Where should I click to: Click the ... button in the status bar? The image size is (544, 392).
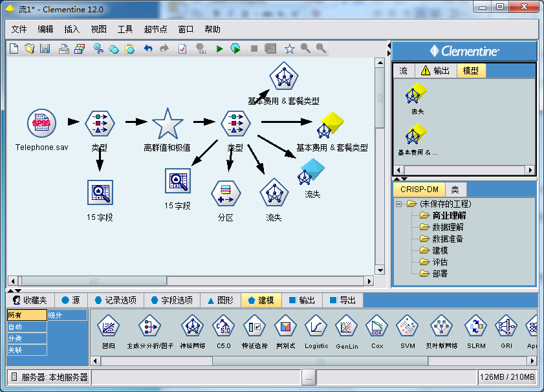[x=309, y=377]
